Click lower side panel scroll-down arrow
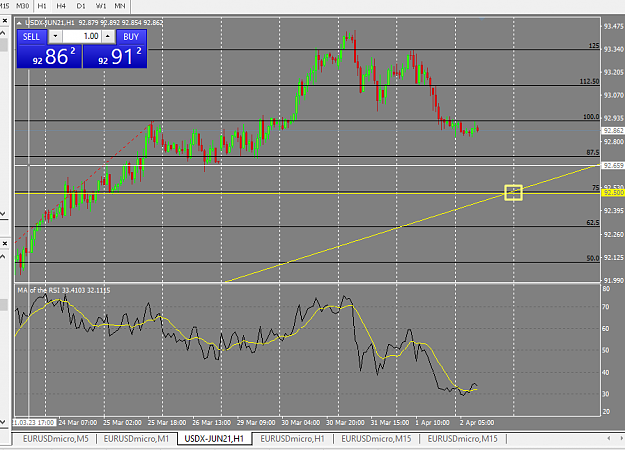Screen dimensions: 625x450 (3, 422)
